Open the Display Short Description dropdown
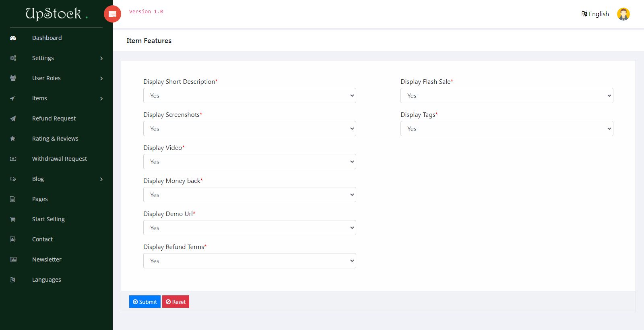The width and height of the screenshot is (644, 330). coord(250,95)
